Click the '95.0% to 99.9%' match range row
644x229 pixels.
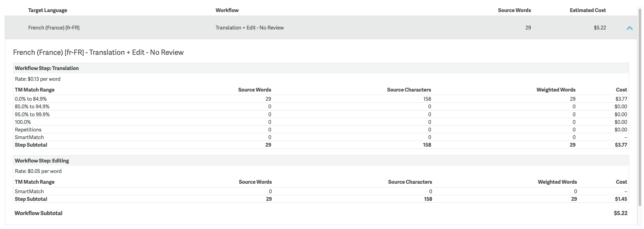point(321,114)
